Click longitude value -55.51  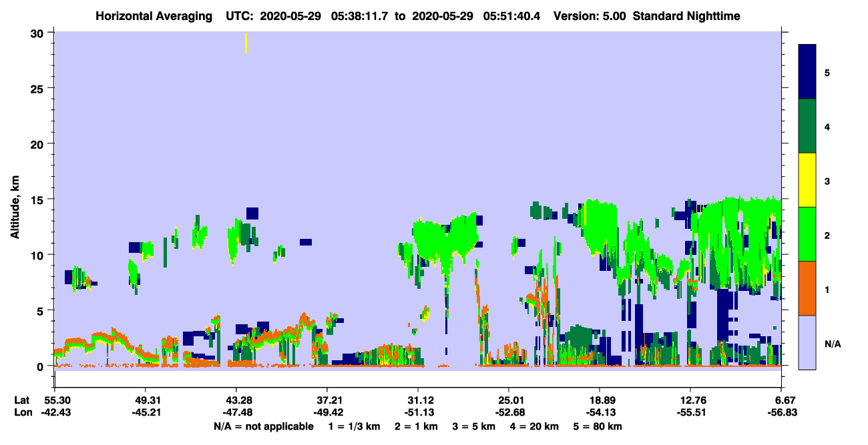690,413
